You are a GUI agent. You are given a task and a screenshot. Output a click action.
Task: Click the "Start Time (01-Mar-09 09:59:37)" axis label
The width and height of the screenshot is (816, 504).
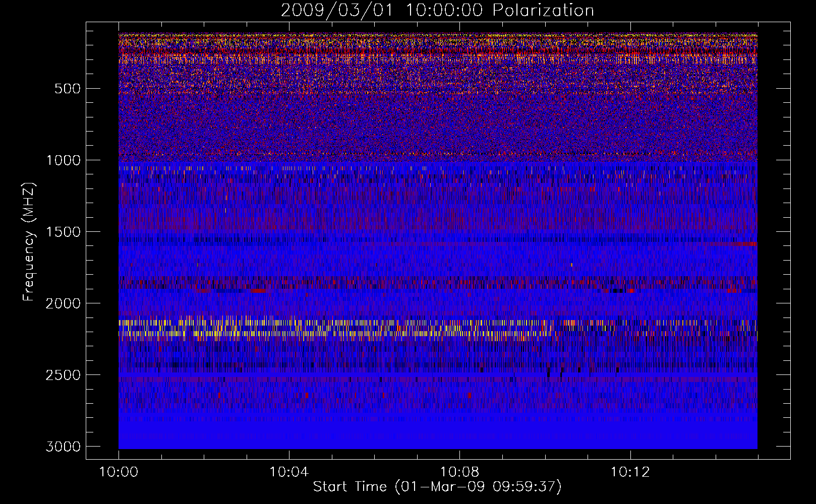coord(437,487)
